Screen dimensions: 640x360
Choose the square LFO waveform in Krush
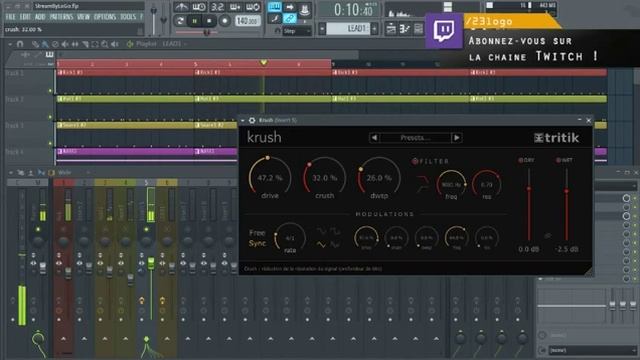(335, 231)
